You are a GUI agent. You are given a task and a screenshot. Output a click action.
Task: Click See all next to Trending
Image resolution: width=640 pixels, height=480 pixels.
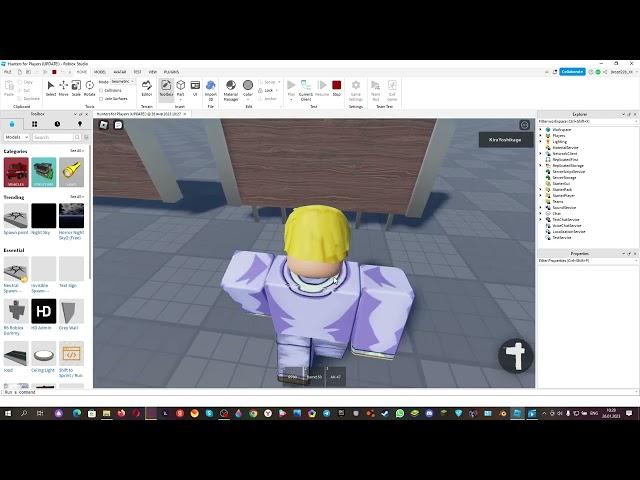(77, 197)
